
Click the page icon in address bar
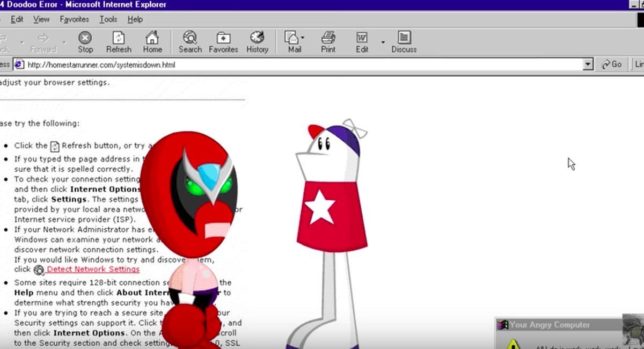tap(19, 64)
